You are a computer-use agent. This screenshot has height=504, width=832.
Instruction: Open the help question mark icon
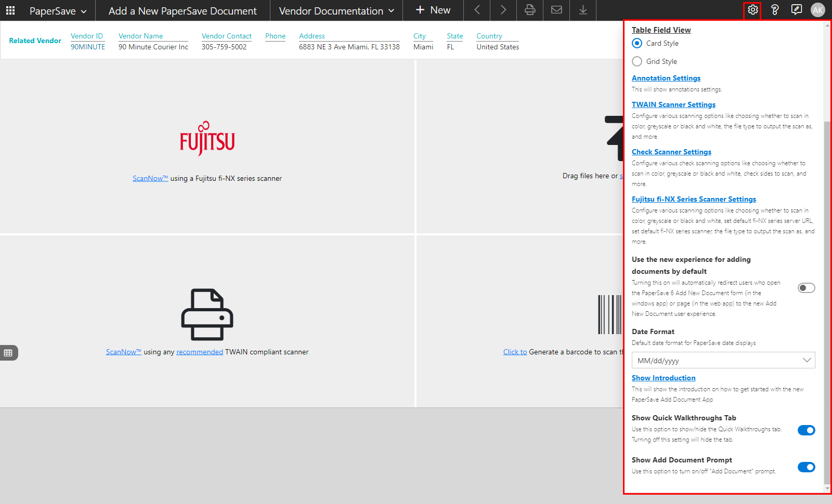[x=774, y=10]
